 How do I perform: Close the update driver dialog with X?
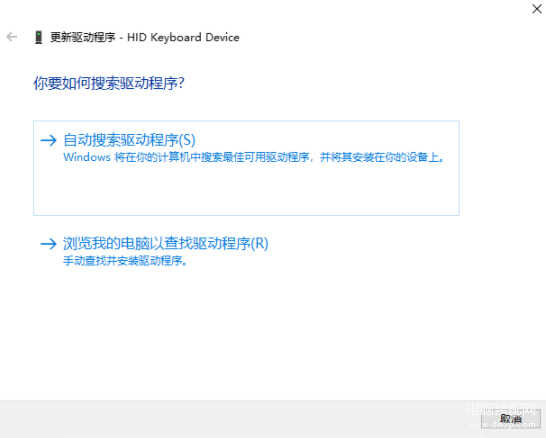coord(537,9)
